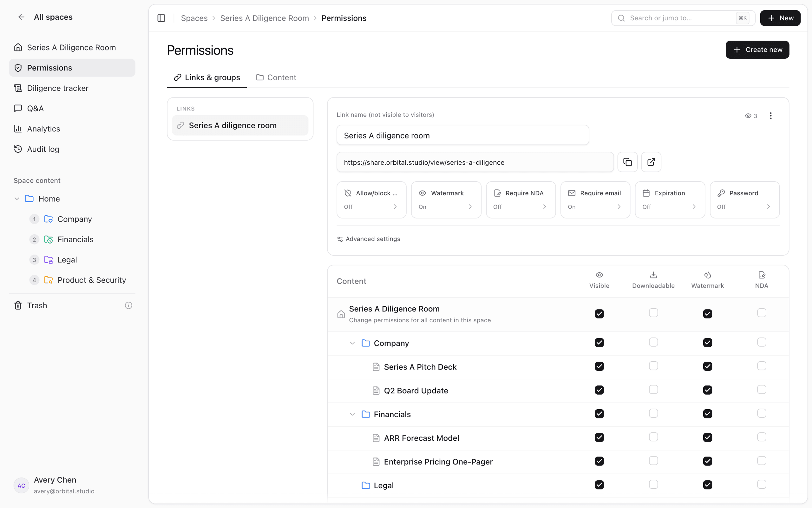
Task: Click the link icon in Series A diligence room link
Action: point(180,125)
